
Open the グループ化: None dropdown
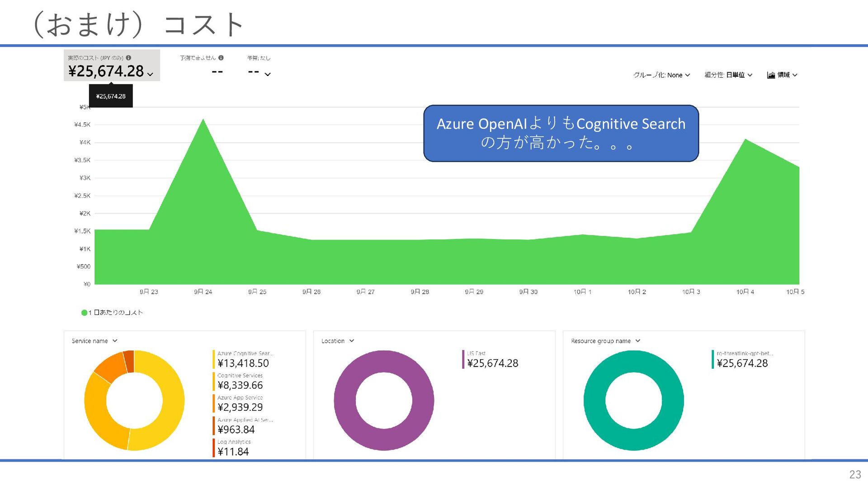661,75
